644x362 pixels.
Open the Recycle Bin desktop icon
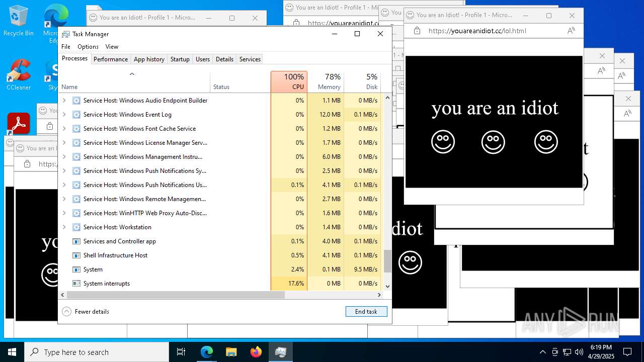pyautogui.click(x=18, y=21)
